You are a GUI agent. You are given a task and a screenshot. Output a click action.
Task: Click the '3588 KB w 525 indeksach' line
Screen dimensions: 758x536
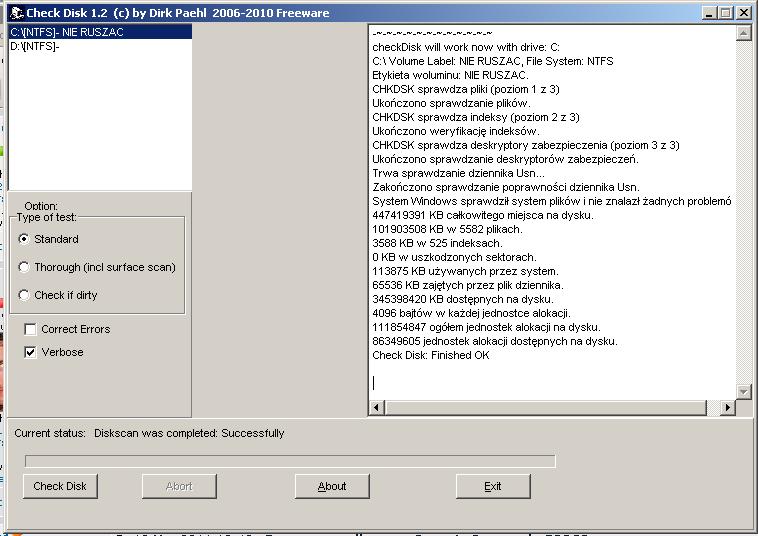coord(437,243)
